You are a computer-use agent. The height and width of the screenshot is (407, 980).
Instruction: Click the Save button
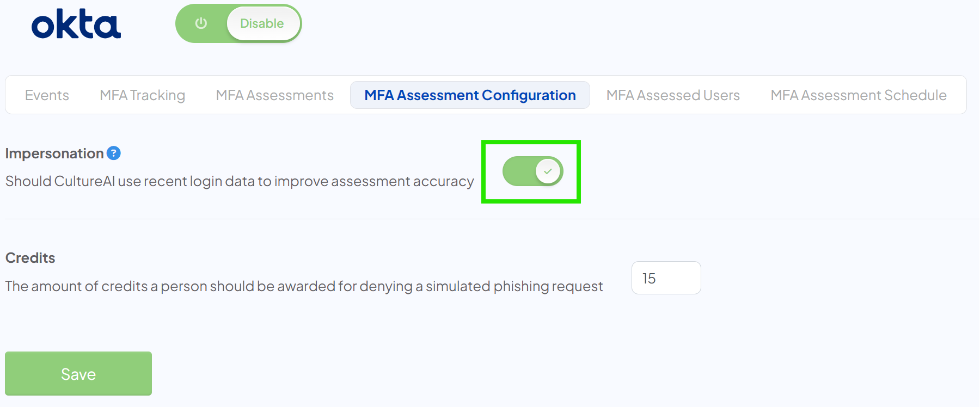coord(78,373)
